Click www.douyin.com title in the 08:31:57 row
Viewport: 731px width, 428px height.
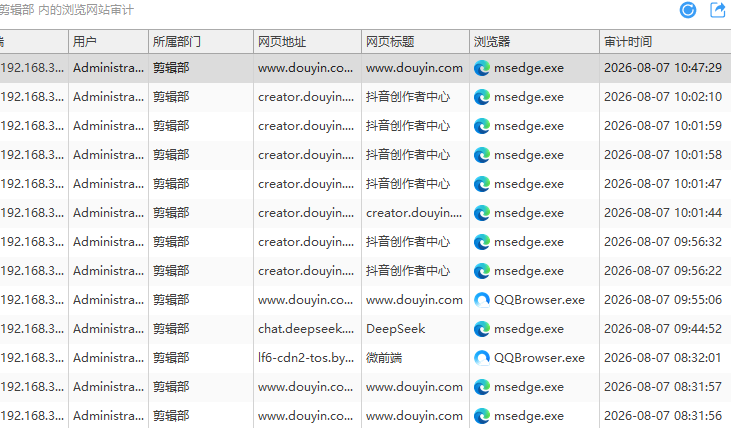click(414, 387)
